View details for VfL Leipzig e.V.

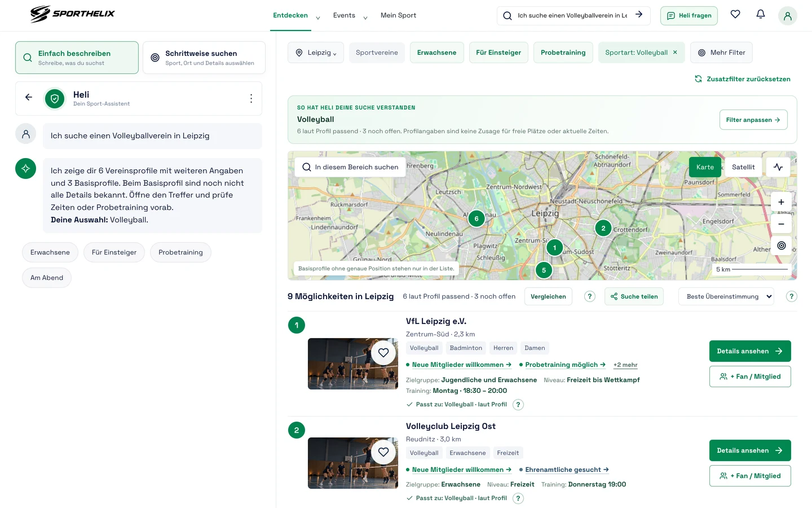coord(750,351)
